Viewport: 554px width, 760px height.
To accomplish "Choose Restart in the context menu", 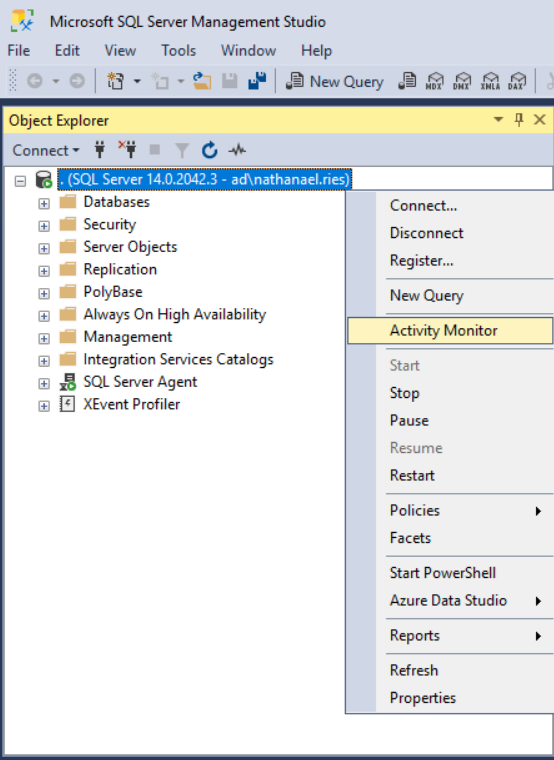I will [x=450, y=475].
